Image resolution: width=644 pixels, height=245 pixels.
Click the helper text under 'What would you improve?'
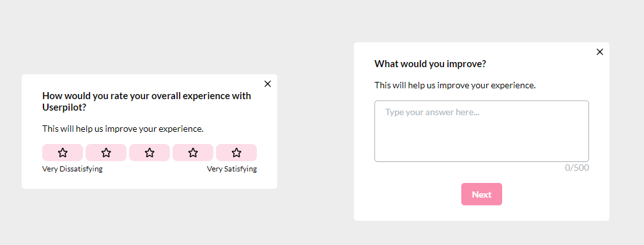(x=455, y=86)
